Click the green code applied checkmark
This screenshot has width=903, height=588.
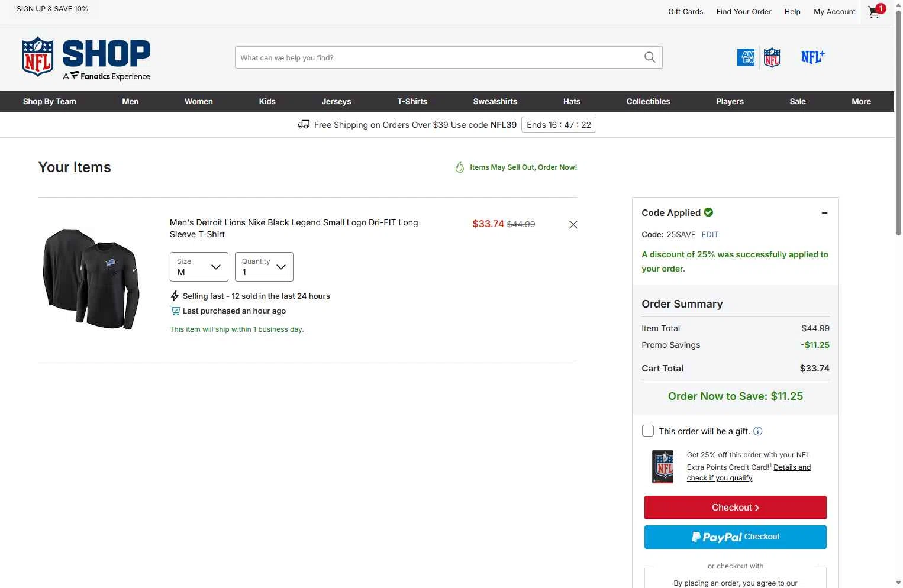tap(708, 212)
